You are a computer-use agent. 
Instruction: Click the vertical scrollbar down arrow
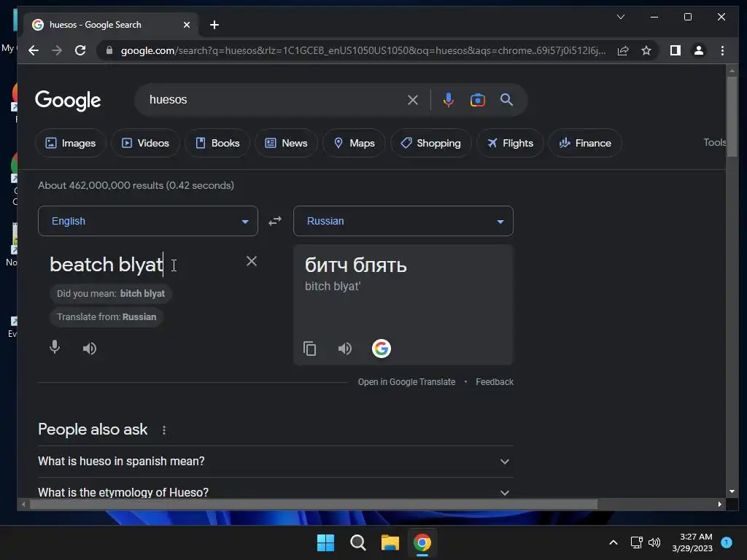[x=732, y=491]
